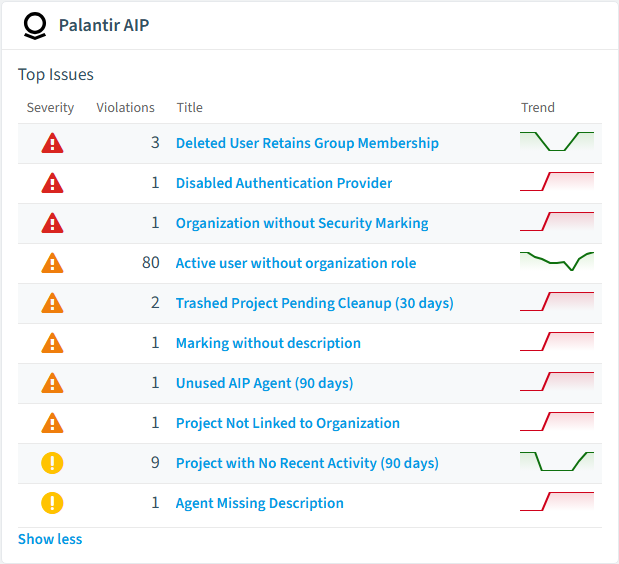Viewport: 619px width, 564px height.
Task: Click trend sparkline for Disabled Authentication Provider
Action: pyautogui.click(x=557, y=182)
